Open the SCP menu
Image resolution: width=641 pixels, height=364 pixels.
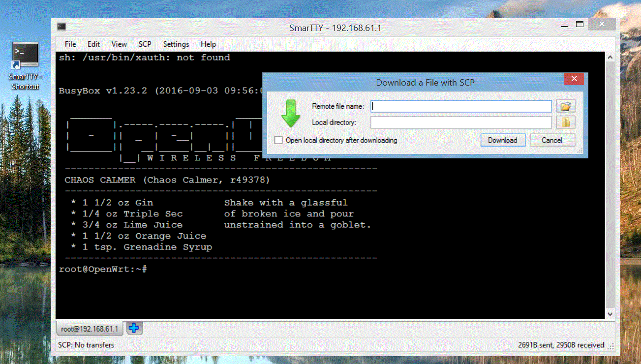(145, 44)
